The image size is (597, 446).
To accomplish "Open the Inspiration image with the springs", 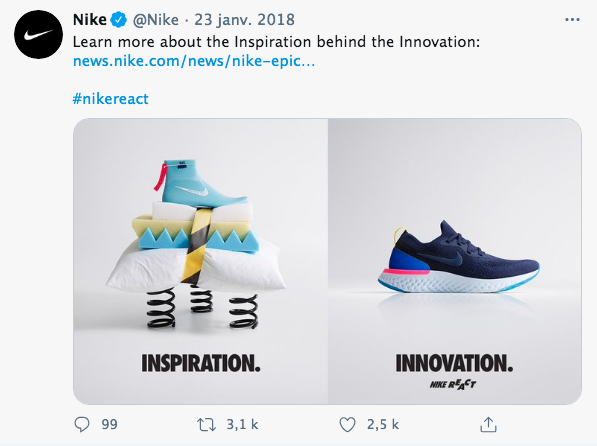I will click(x=201, y=261).
